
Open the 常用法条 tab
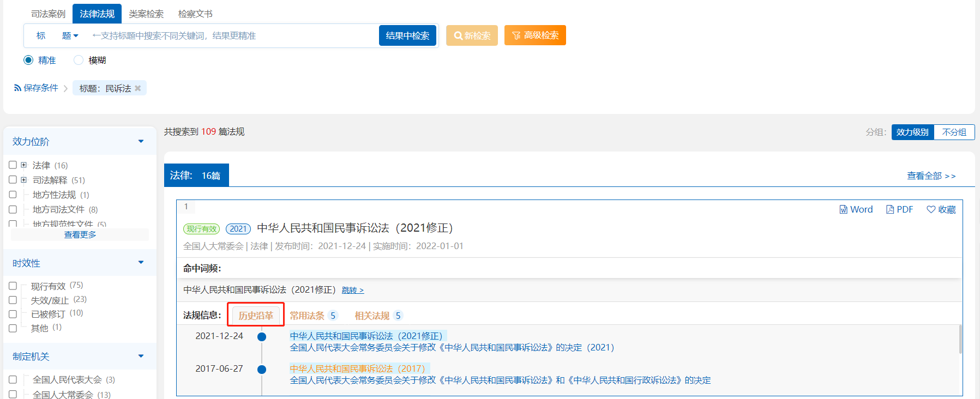[x=307, y=316]
